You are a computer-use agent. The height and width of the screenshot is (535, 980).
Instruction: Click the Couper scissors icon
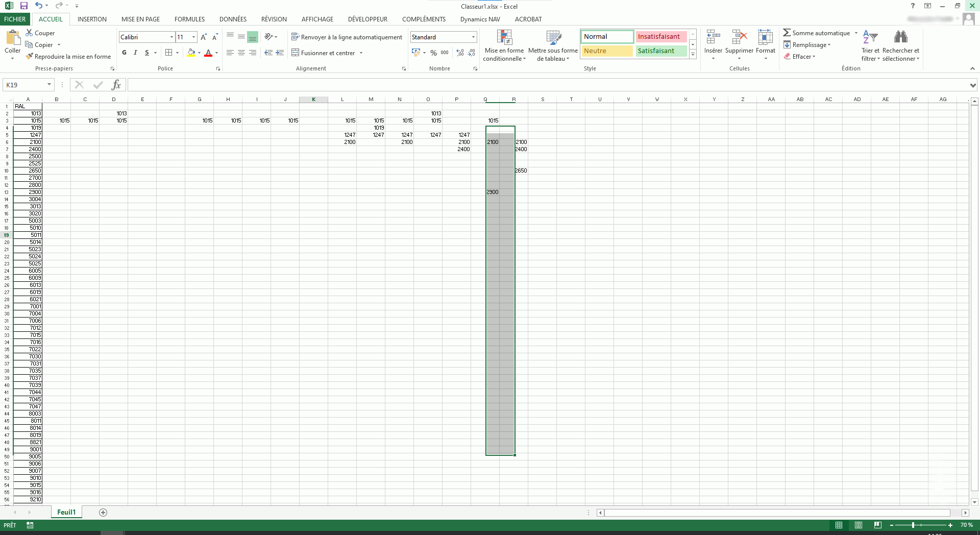pos(30,33)
